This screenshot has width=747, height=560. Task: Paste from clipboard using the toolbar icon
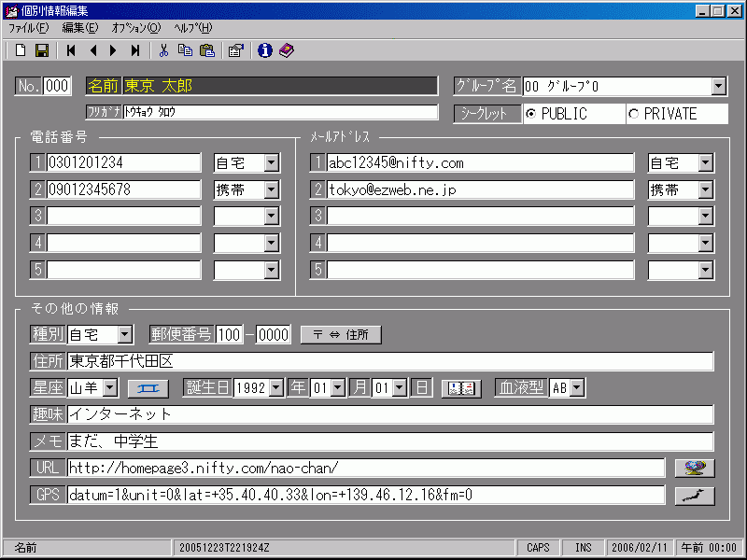point(207,50)
